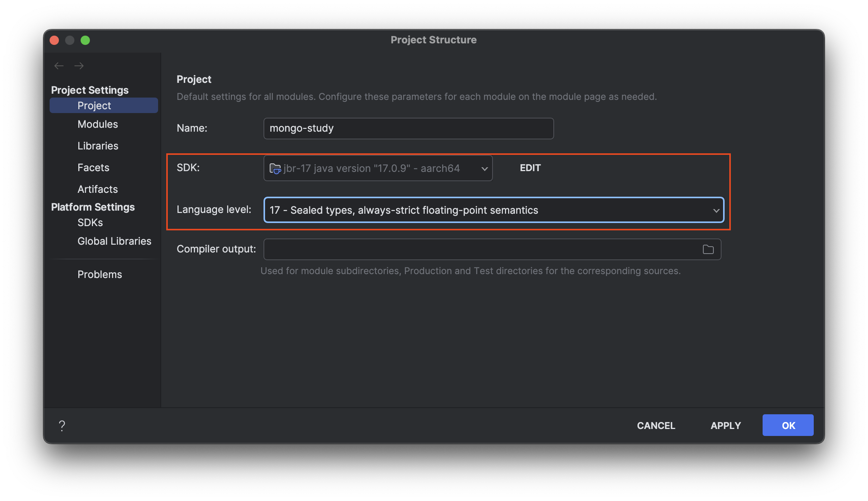868x501 pixels.
Task: Go to Facets section
Action: tap(93, 168)
